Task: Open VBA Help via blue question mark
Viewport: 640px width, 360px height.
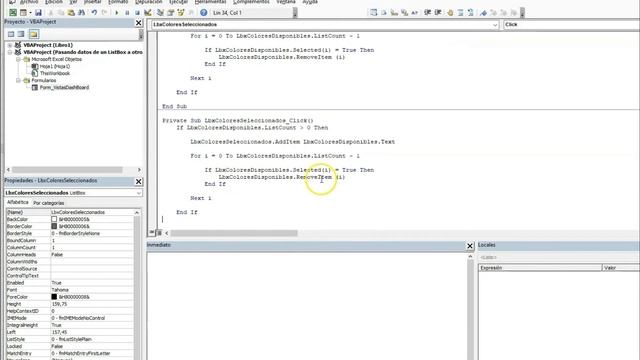Action: pyautogui.click(x=203, y=13)
